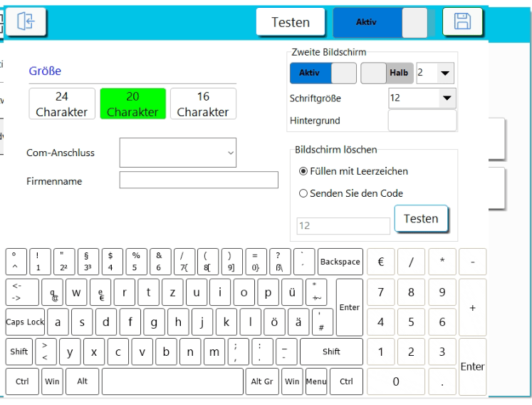
Task: Select the 24 Charakter size option
Action: pyautogui.click(x=61, y=104)
